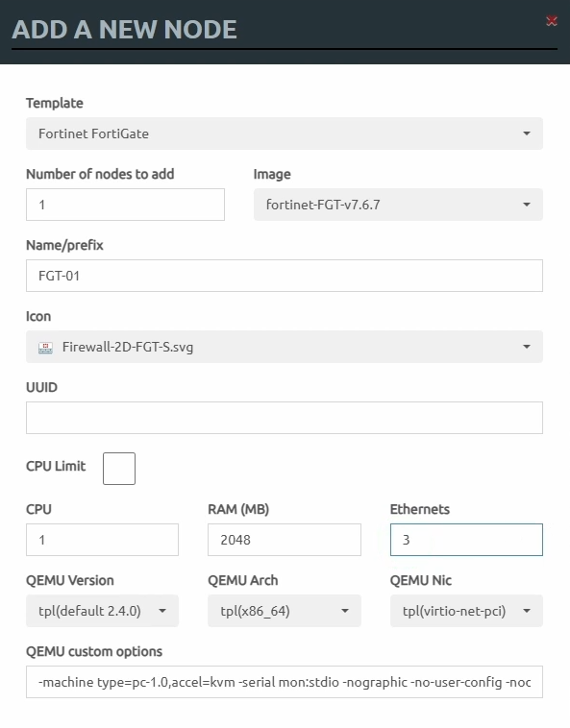
Task: Enable the CPU Limit checkbox
Action: (119, 469)
